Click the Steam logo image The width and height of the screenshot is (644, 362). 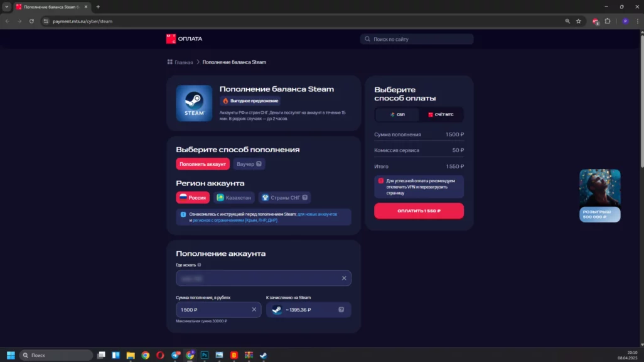[194, 103]
